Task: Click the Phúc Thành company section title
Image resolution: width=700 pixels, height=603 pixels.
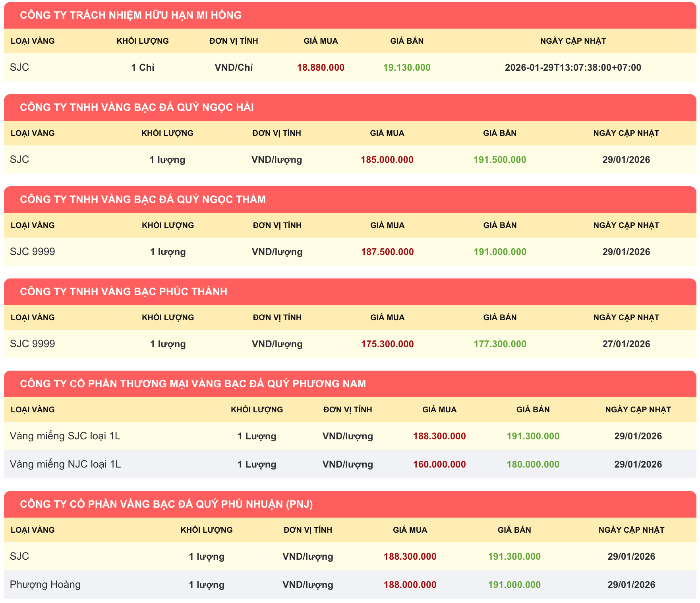Action: pyautogui.click(x=124, y=292)
